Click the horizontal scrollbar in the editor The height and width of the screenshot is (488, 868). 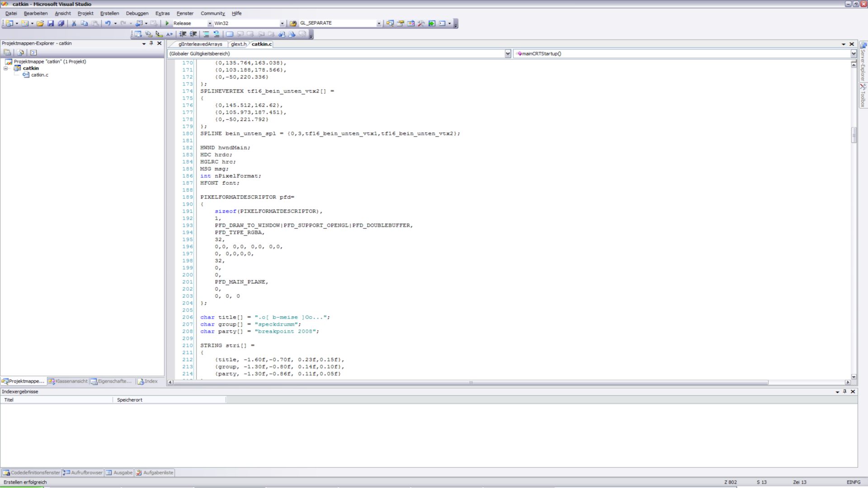tap(470, 382)
